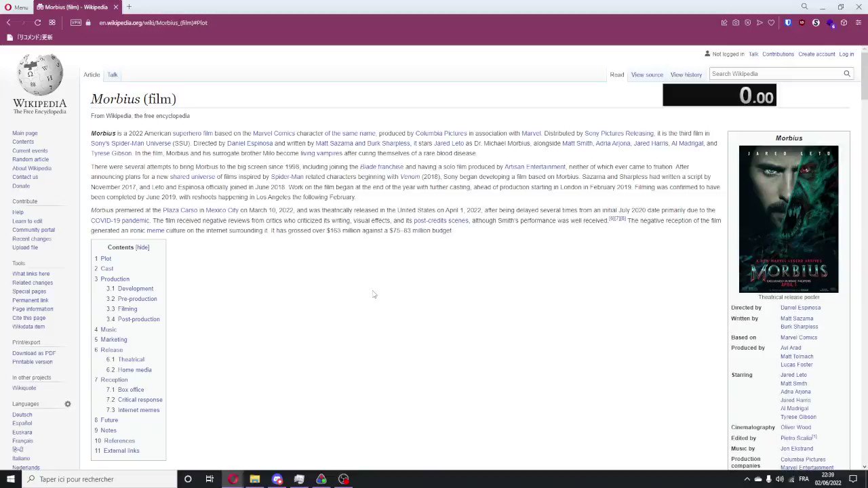Switch the FRA input language

coord(804,479)
